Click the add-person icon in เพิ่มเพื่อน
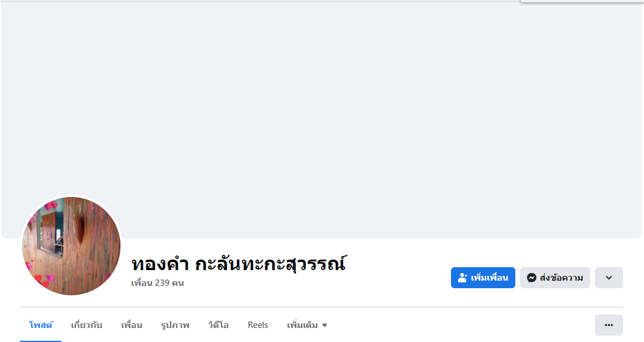The width and height of the screenshot is (644, 342). [x=463, y=278]
